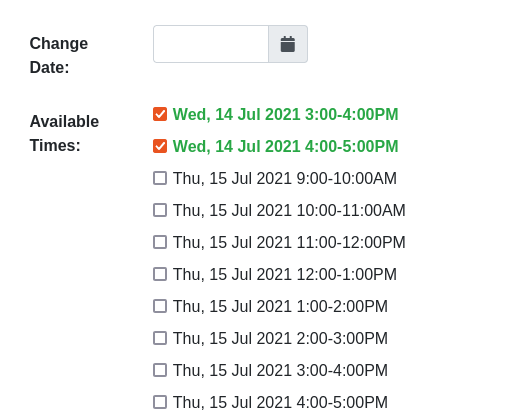Open the calendar date picker icon

288,44
